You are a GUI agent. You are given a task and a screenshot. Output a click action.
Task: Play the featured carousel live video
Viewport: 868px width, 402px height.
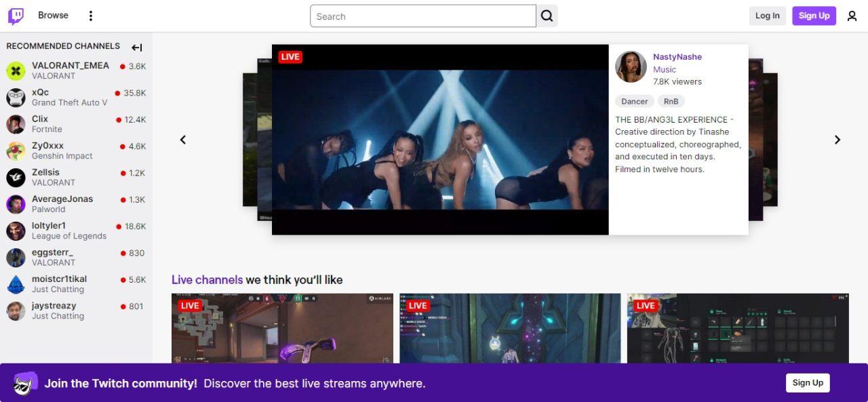click(x=440, y=140)
